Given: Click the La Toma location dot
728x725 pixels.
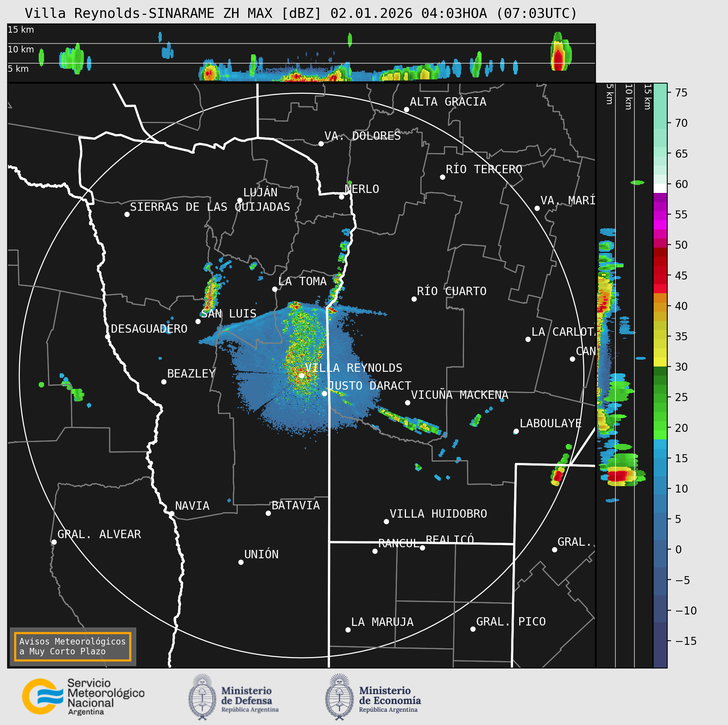Looking at the screenshot, I should click(275, 289).
